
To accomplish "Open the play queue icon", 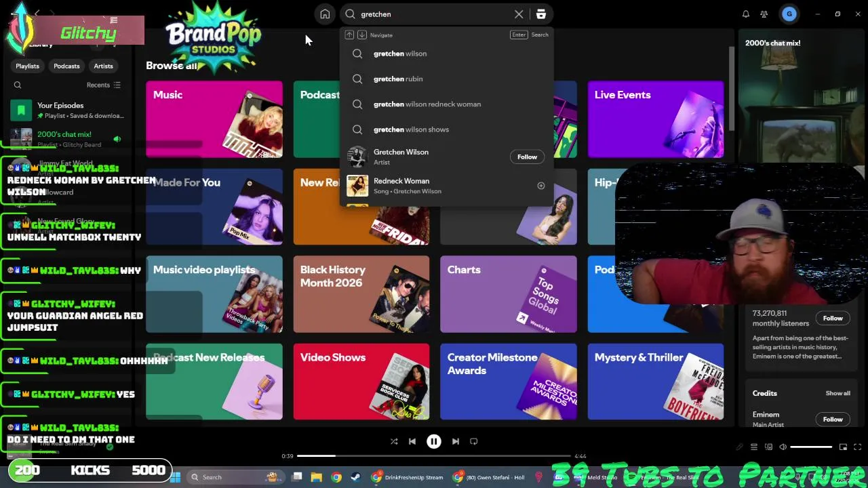I will tap(754, 447).
